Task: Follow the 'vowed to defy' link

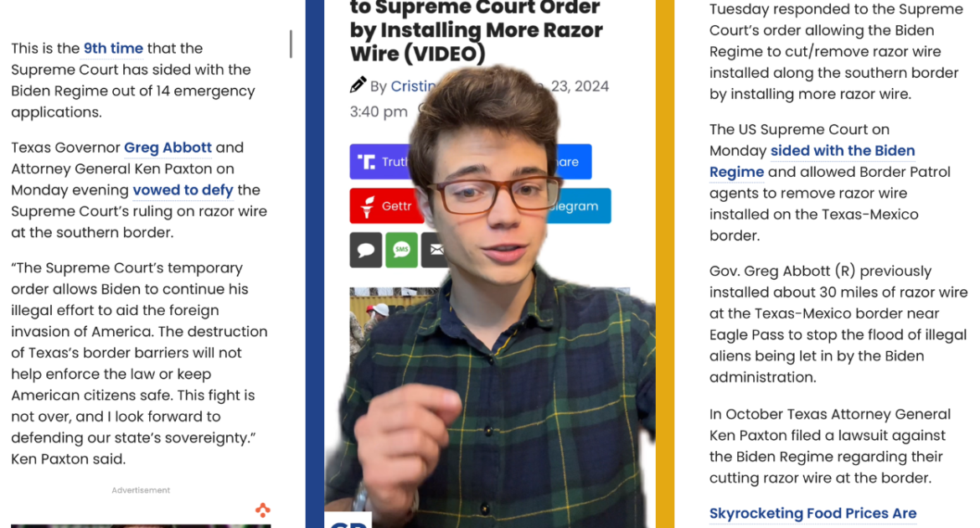Action: point(183,190)
